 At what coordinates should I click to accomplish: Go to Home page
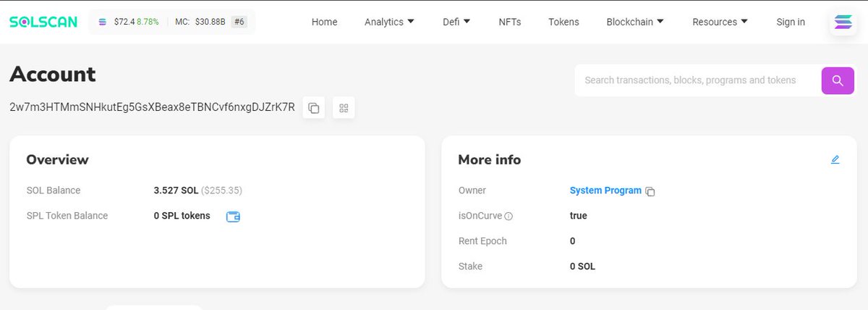tap(324, 22)
